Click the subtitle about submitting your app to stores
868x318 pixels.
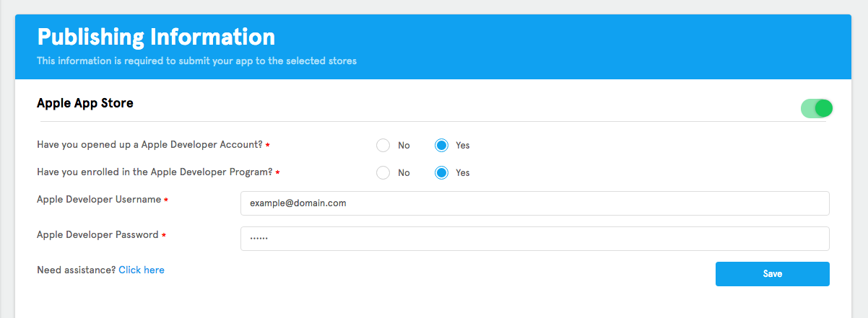[x=196, y=61]
